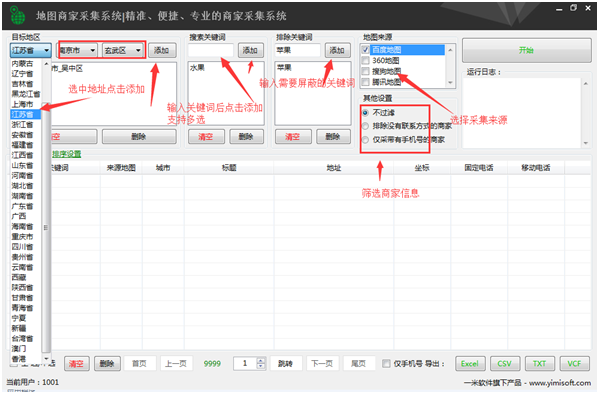This screenshot has height=394, width=599.
Task: Click 删除 button under search keywords list
Action: [246, 136]
